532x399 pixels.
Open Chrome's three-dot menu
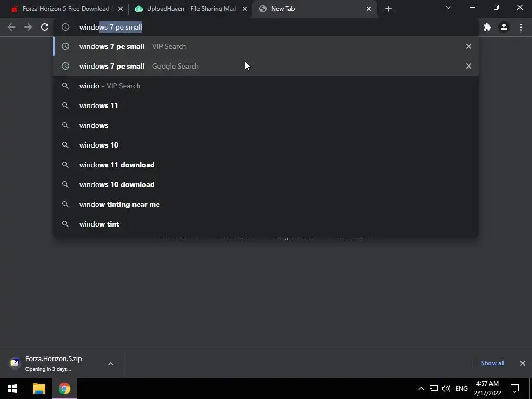coord(521,27)
